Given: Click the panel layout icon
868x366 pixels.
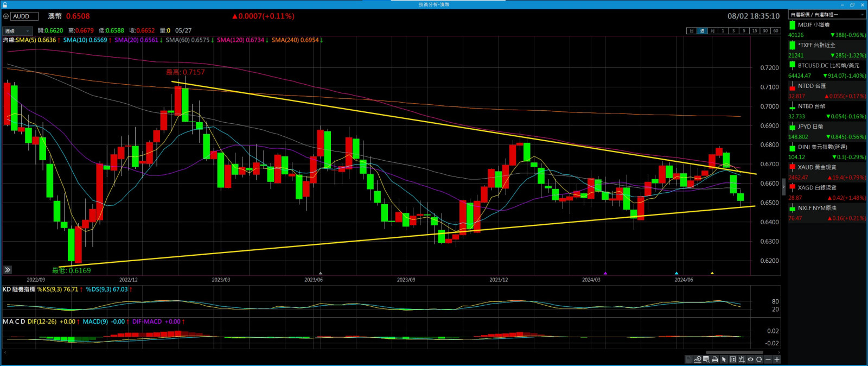Looking at the screenshot, I should click(x=733, y=359).
